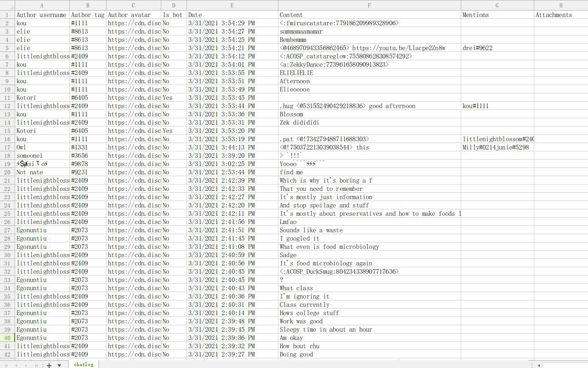588x368 pixels.
Task: Select column E header
Action: 232,5
